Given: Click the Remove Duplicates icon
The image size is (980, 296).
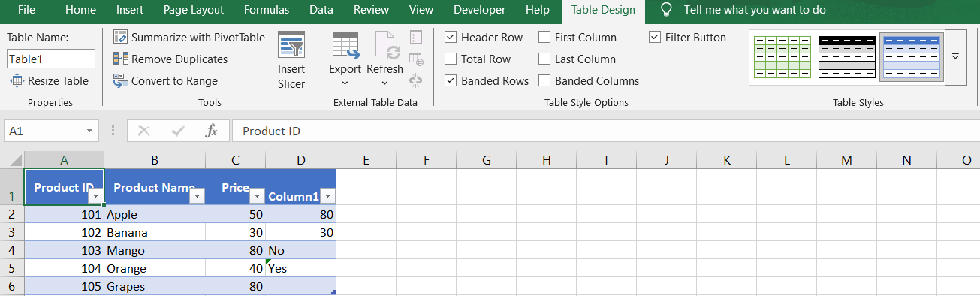Looking at the screenshot, I should (120, 59).
